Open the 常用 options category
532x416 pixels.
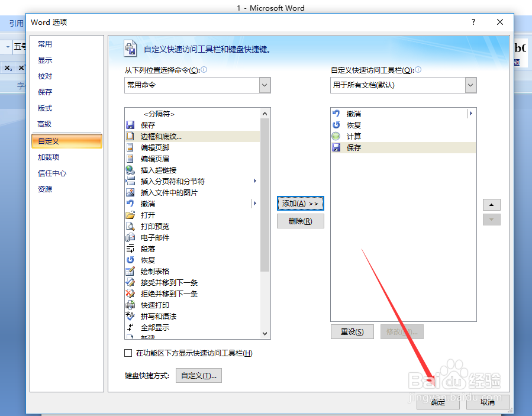45,44
